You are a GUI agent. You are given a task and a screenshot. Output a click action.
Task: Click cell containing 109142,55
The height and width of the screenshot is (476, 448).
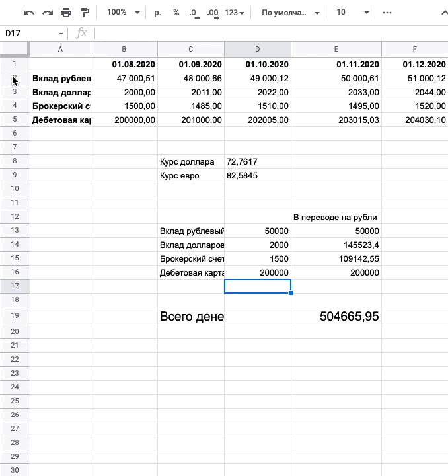tap(336, 259)
